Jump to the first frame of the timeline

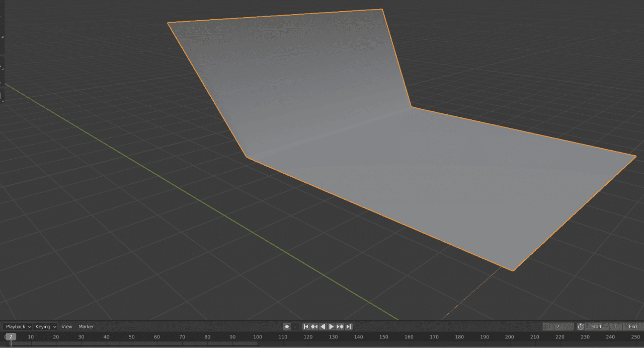(306, 326)
